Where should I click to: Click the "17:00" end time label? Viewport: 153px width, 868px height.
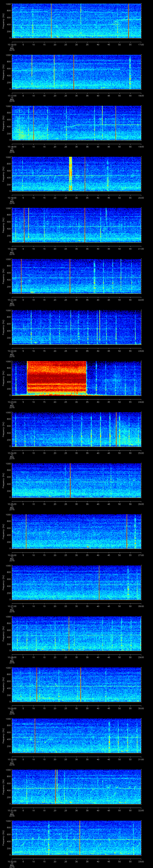click(141, 44)
